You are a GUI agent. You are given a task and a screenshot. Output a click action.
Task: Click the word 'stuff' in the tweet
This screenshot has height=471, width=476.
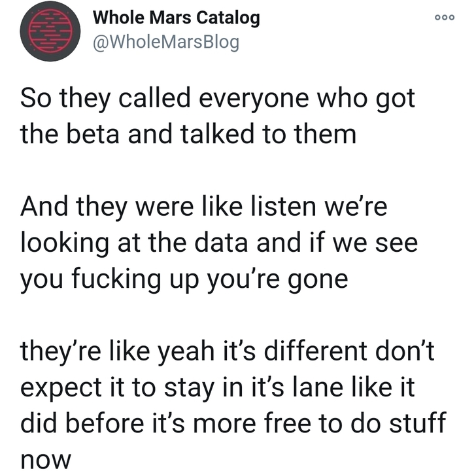(x=418, y=423)
